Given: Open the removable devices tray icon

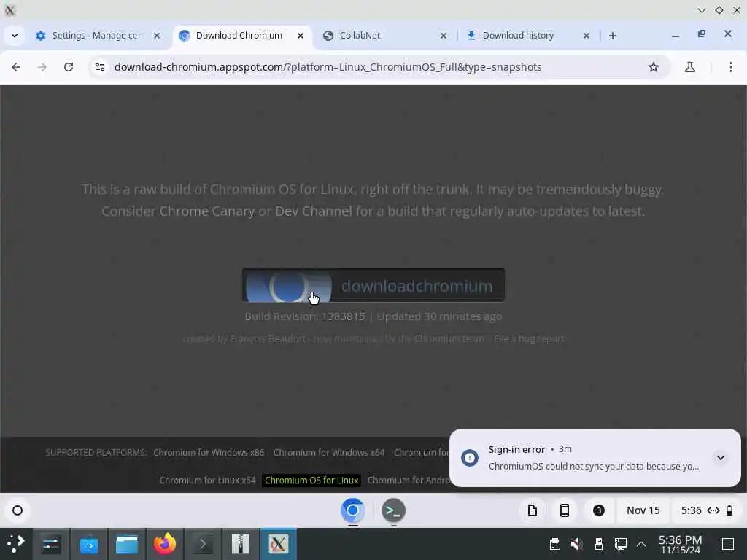Looking at the screenshot, I should (x=599, y=544).
